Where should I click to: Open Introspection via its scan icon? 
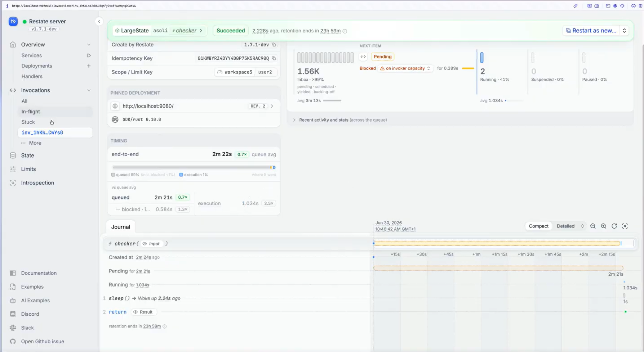[x=13, y=183]
